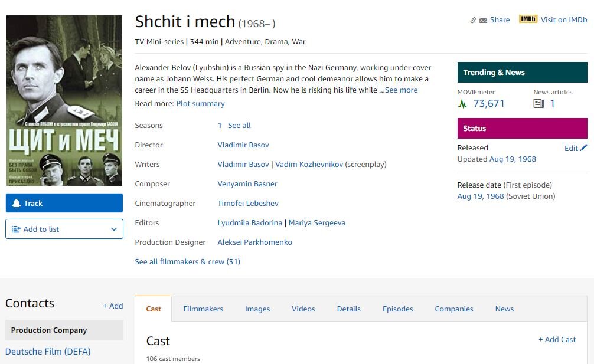Click the list-plus icon on Add to list
The image size is (594, 364).
click(16, 229)
